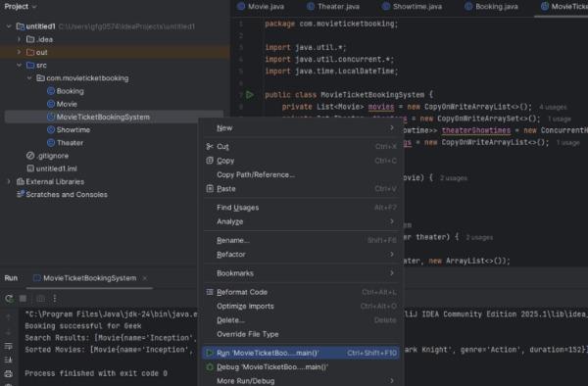Screen dimensions: 588x386
Task: Rerun the program in Run panel
Action: click(x=9, y=299)
